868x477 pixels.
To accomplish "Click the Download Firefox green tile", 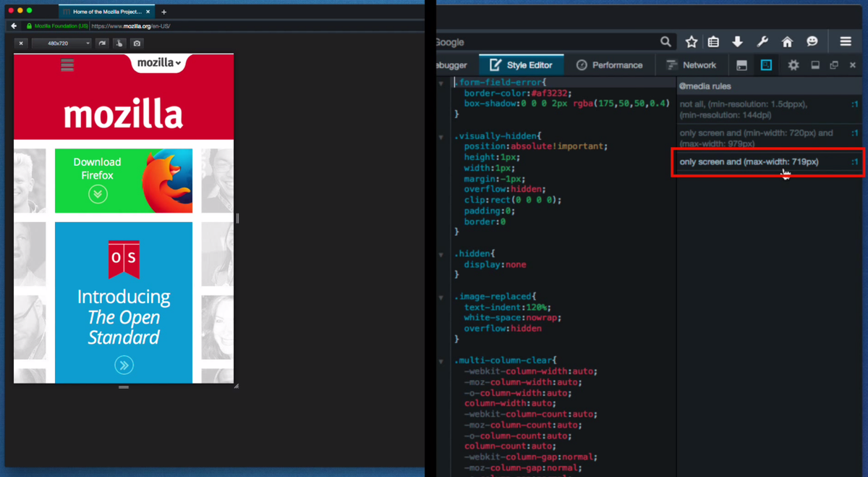I will click(124, 180).
